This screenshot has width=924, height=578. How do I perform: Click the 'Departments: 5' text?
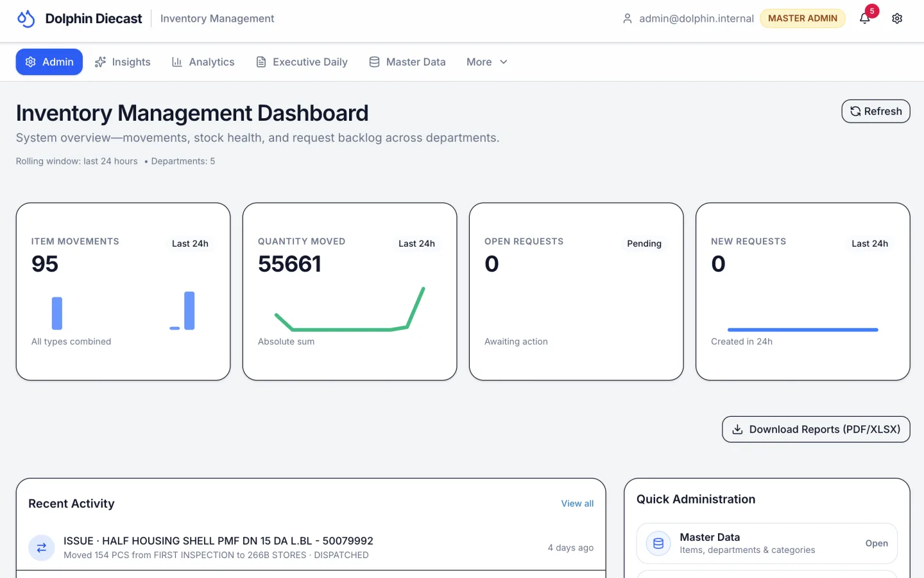(x=183, y=161)
